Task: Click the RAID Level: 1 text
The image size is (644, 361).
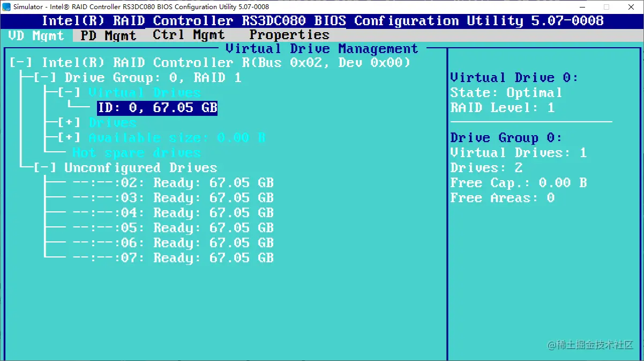Action: [502, 108]
